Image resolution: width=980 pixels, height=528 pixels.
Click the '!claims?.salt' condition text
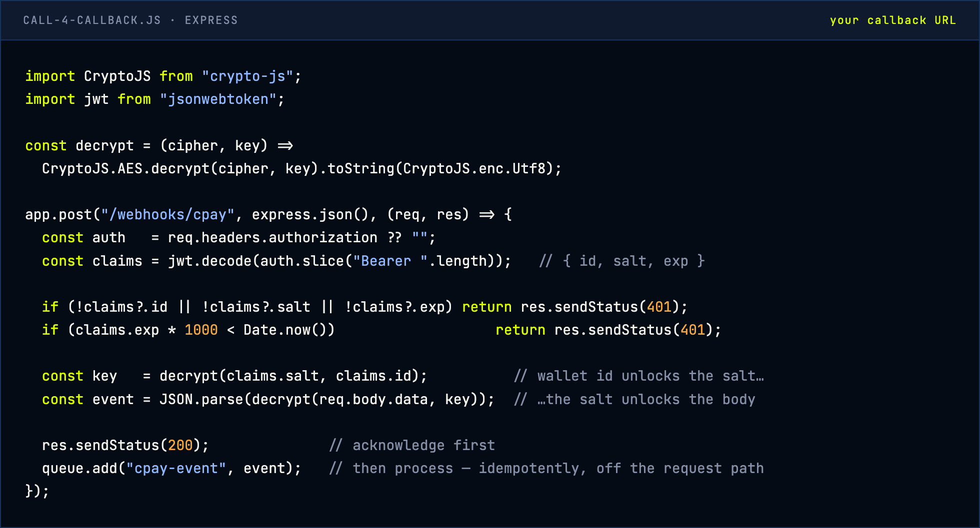[x=256, y=307]
